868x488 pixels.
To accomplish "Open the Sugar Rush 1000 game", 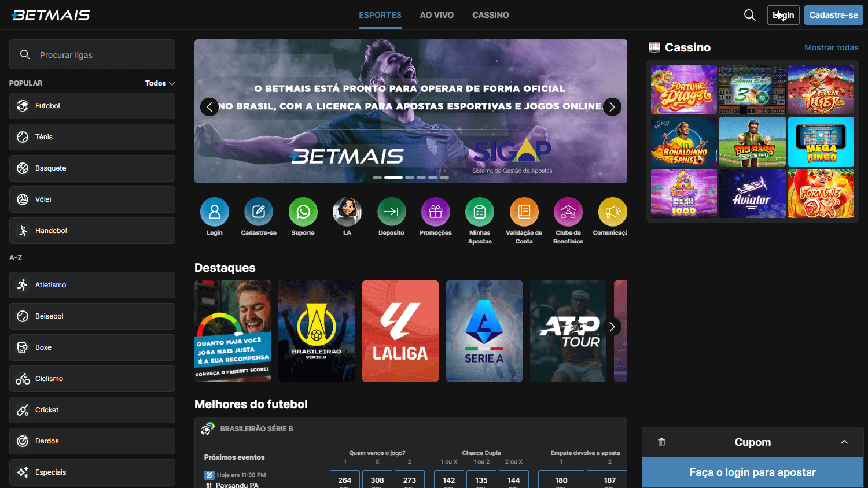I will 684,193.
